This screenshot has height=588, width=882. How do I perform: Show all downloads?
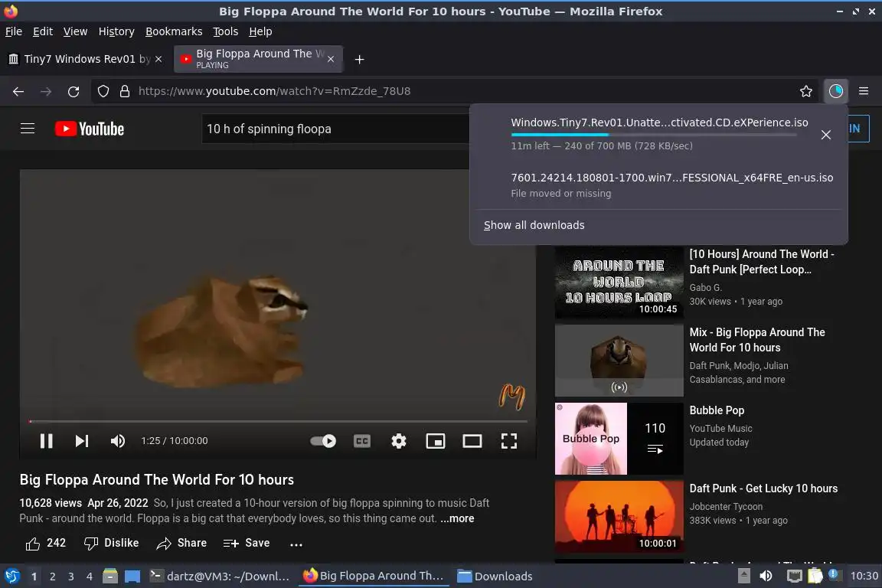click(534, 225)
